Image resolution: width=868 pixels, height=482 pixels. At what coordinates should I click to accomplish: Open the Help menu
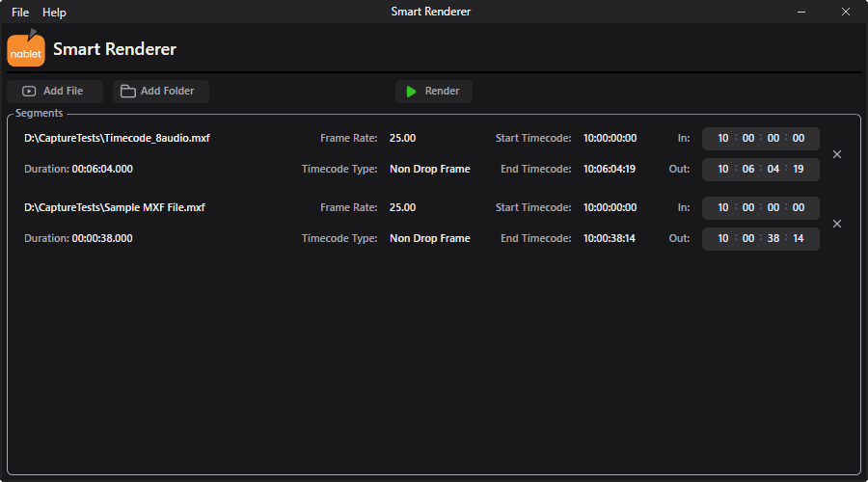coord(54,13)
